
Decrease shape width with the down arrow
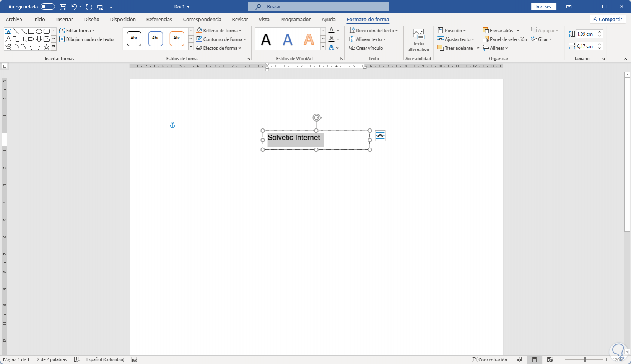[600, 48]
